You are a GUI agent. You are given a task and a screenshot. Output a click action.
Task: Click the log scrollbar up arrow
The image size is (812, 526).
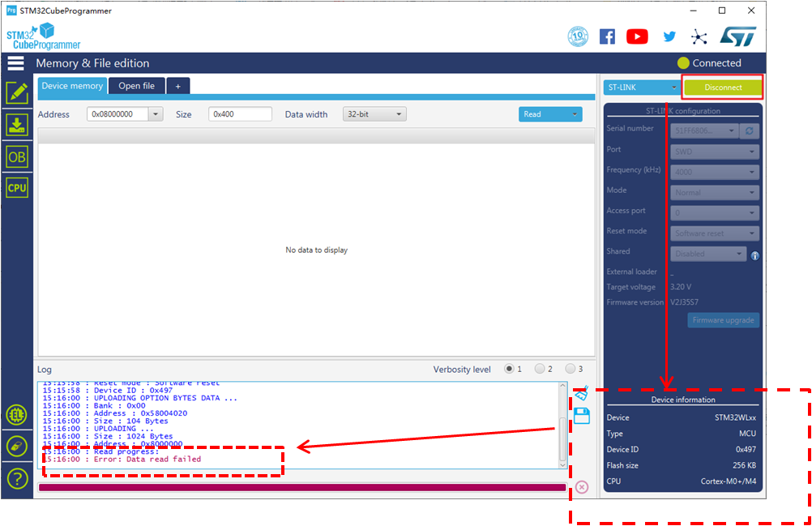click(x=563, y=386)
